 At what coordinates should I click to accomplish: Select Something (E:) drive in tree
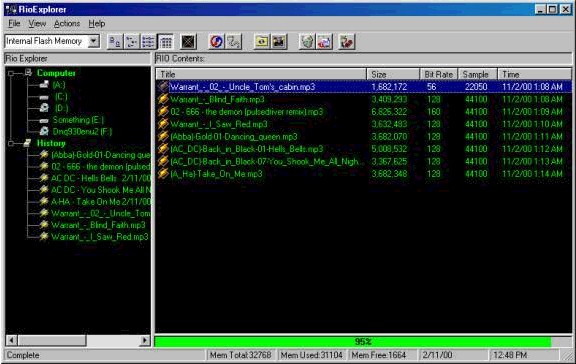pos(78,120)
